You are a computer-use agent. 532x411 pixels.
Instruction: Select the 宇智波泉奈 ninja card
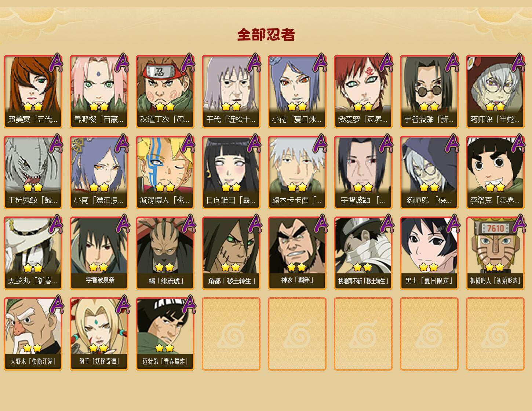99,253
